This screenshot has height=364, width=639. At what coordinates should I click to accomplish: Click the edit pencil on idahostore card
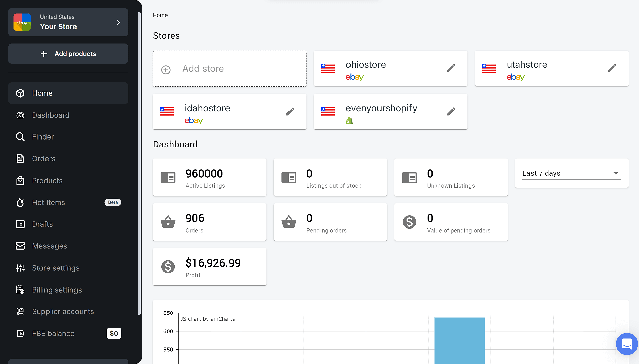[x=290, y=112]
